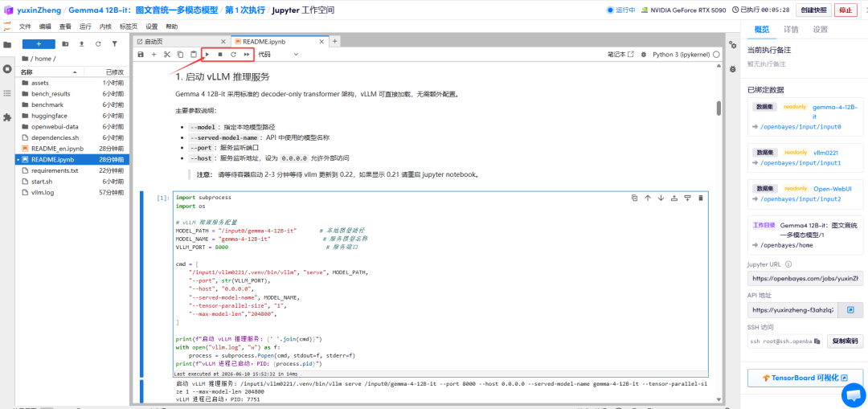Image resolution: width=868 pixels, height=409 pixels.
Task: Open the bench_results folder
Action: pos(73,93)
